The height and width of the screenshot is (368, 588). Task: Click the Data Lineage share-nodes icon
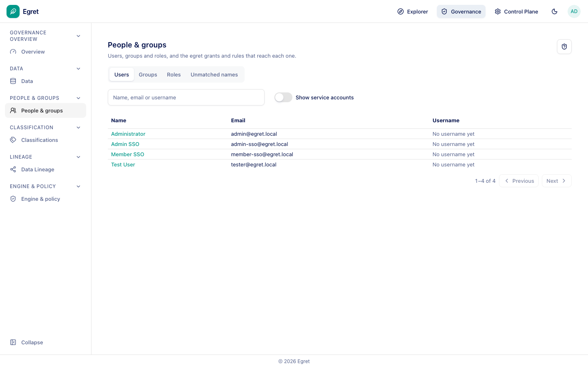pos(13,170)
